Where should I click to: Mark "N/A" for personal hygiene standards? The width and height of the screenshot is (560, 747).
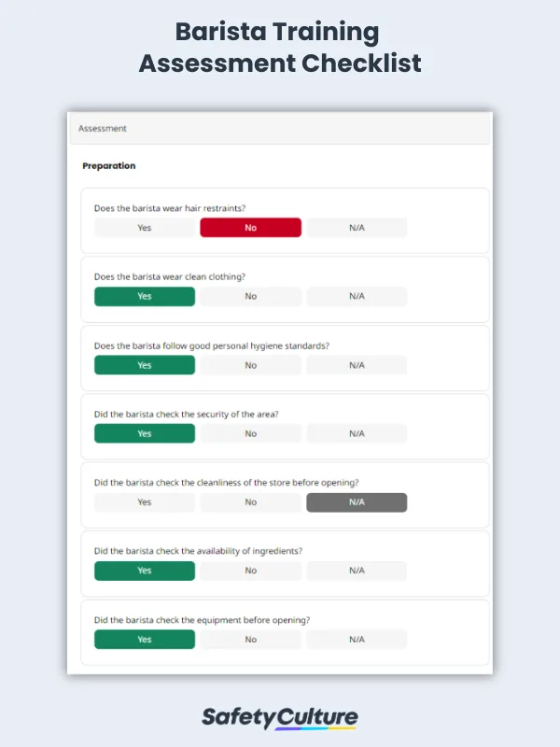[x=357, y=365]
